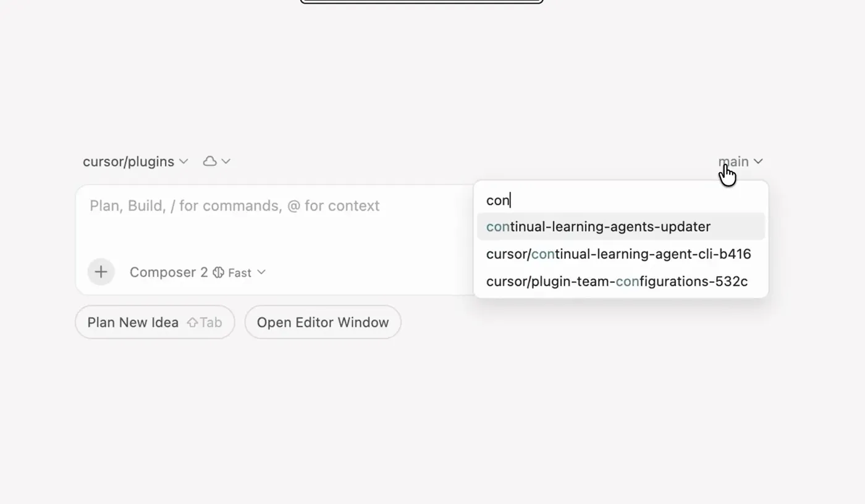This screenshot has width=865, height=504.
Task: Click the chevron arrow next to main
Action: pos(758,161)
